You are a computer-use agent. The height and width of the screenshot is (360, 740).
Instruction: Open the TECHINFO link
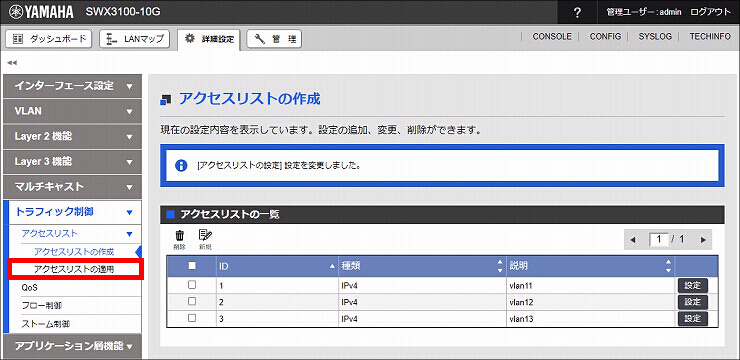(710, 36)
